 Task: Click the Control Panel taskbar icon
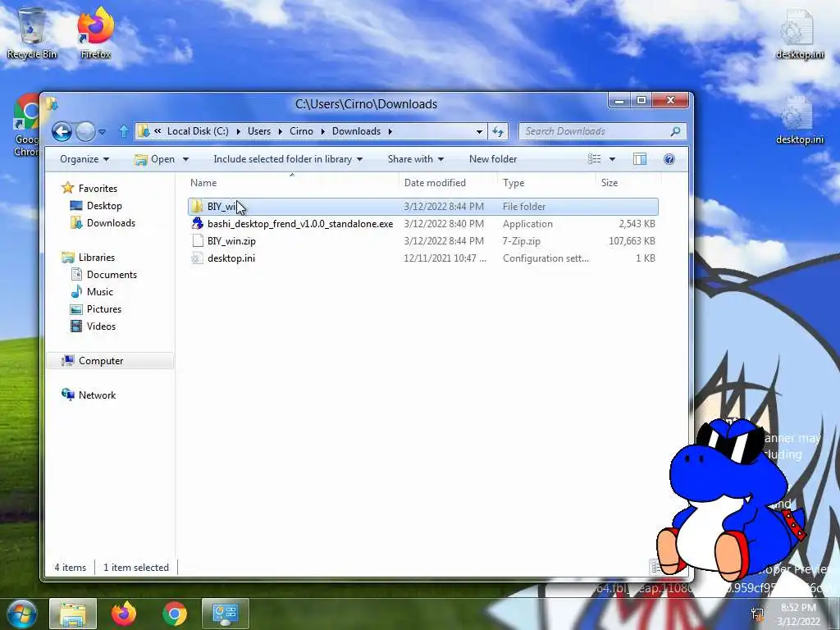pyautogui.click(x=225, y=614)
